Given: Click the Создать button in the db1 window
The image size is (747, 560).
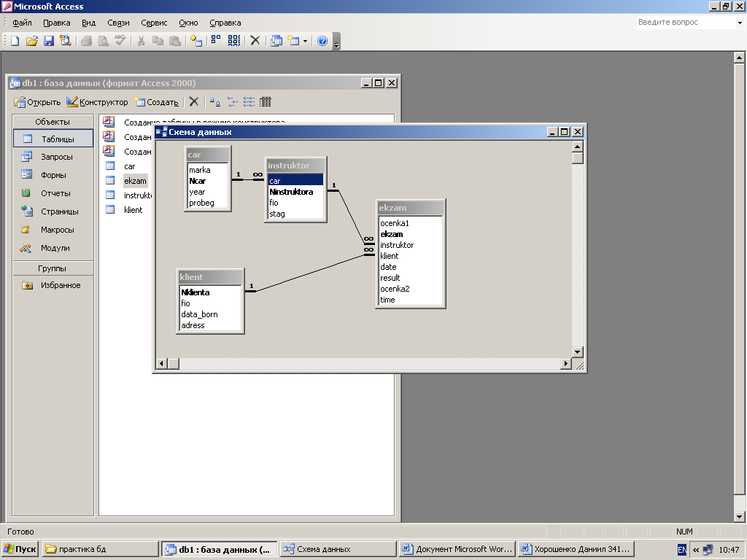Looking at the screenshot, I should click(x=156, y=102).
